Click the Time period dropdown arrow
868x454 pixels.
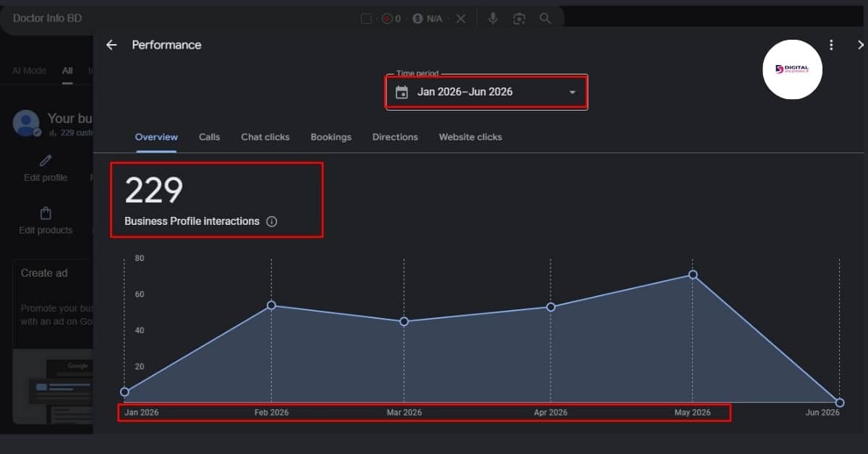(x=572, y=93)
